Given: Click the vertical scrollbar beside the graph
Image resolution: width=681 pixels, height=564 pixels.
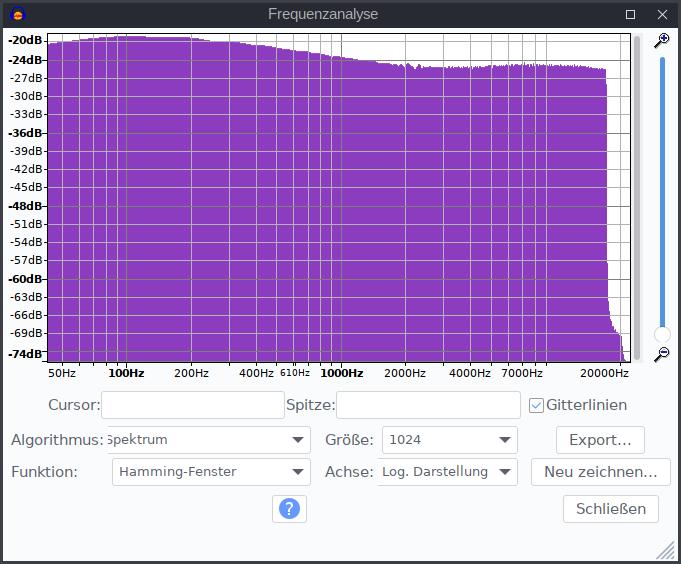Looking at the screenshot, I should [x=637, y=198].
